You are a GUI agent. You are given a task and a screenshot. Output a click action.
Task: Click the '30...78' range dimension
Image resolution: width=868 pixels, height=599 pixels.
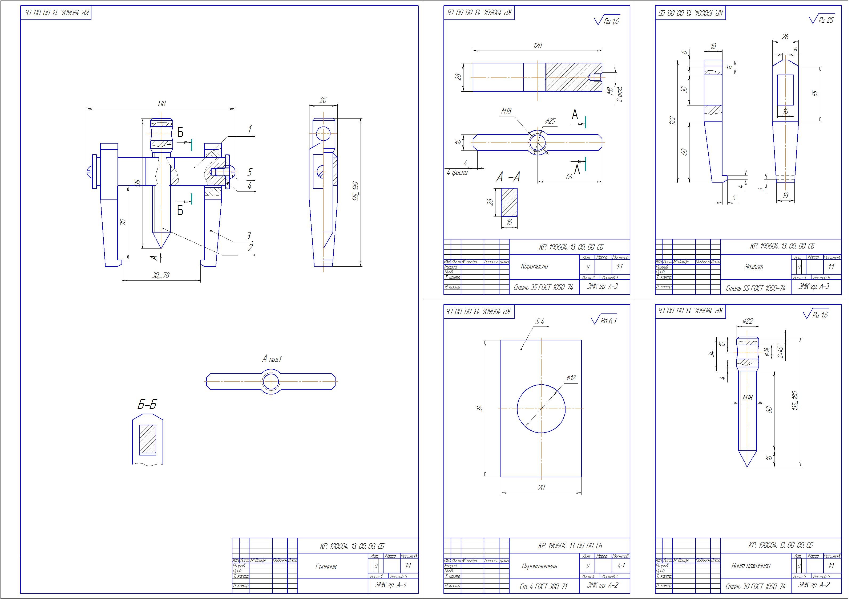(x=161, y=275)
